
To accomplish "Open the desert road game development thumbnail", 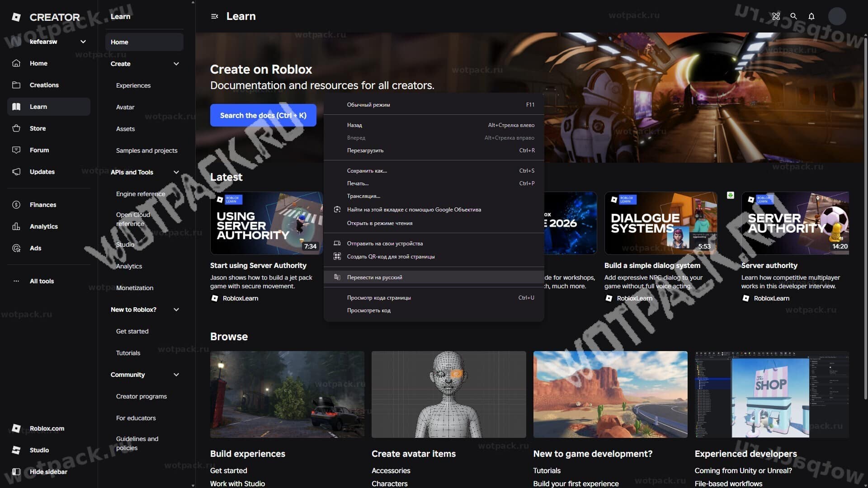I will point(610,394).
